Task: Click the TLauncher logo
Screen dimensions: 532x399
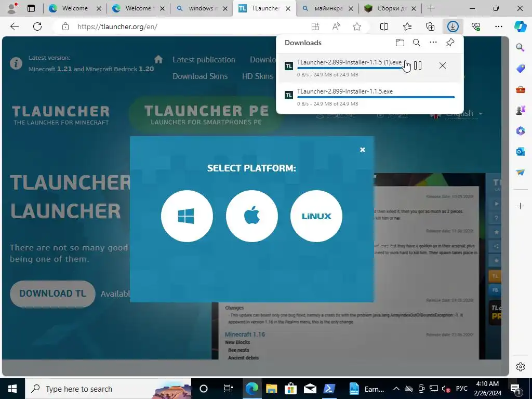Action: tap(61, 115)
